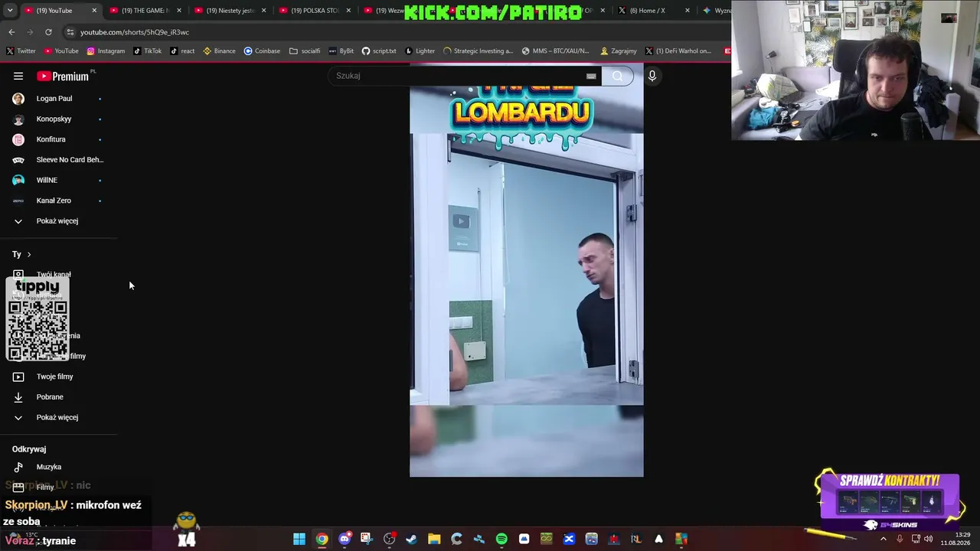Screen dimensions: 980x551
Task: Open the Ty section chevron
Action: pyautogui.click(x=29, y=254)
